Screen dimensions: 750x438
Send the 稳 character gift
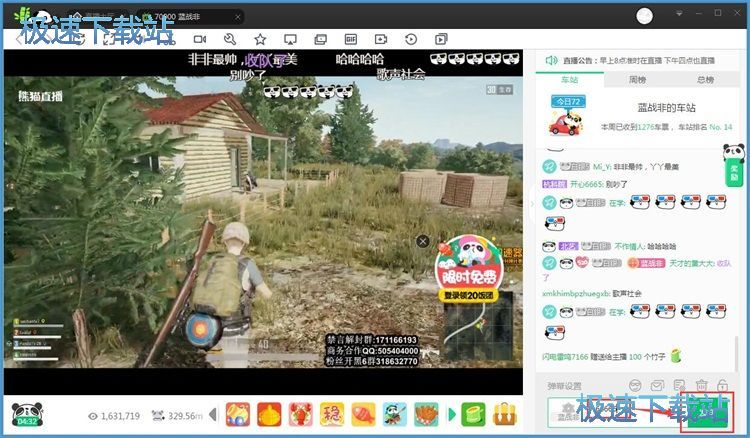332,414
